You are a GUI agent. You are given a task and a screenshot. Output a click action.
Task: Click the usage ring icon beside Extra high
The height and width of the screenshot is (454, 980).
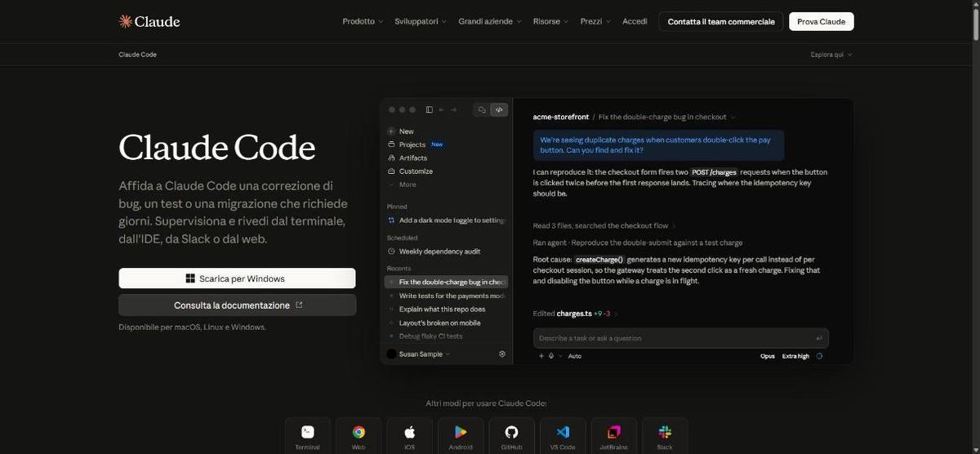pos(819,356)
